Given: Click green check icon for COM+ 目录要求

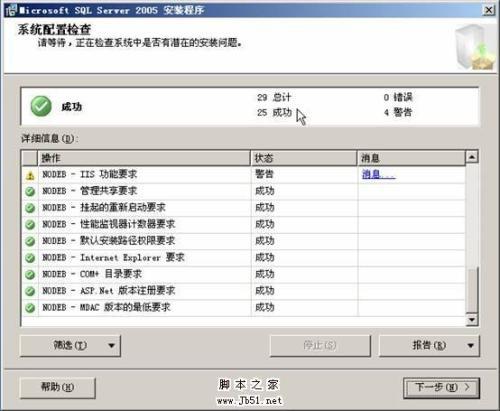Looking at the screenshot, I should coord(30,275).
